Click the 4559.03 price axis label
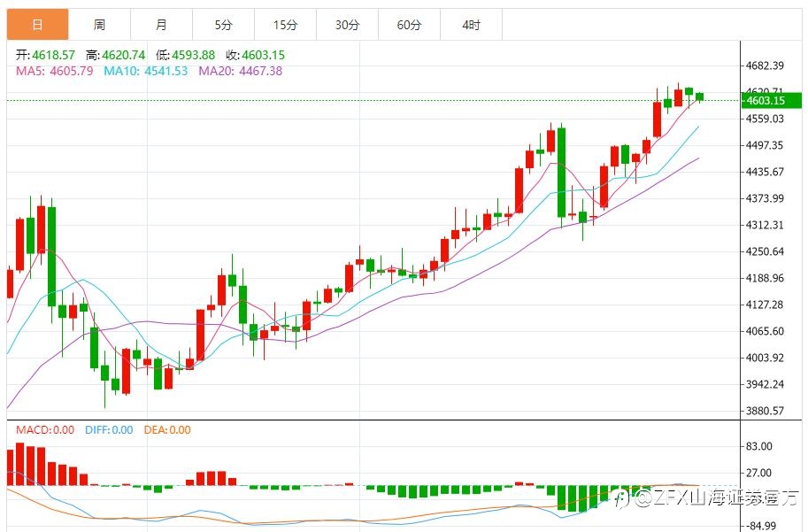The height and width of the screenshot is (532, 808). [x=765, y=119]
